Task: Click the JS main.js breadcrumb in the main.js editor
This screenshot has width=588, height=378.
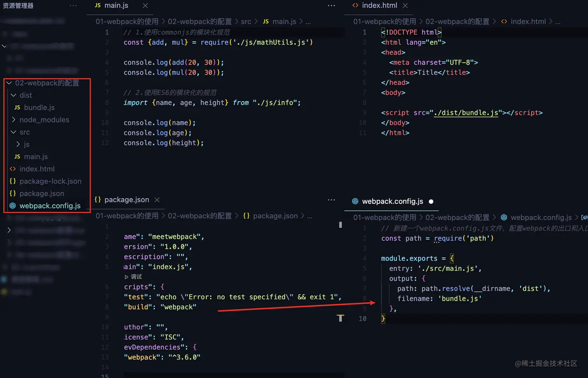Action: coord(280,21)
